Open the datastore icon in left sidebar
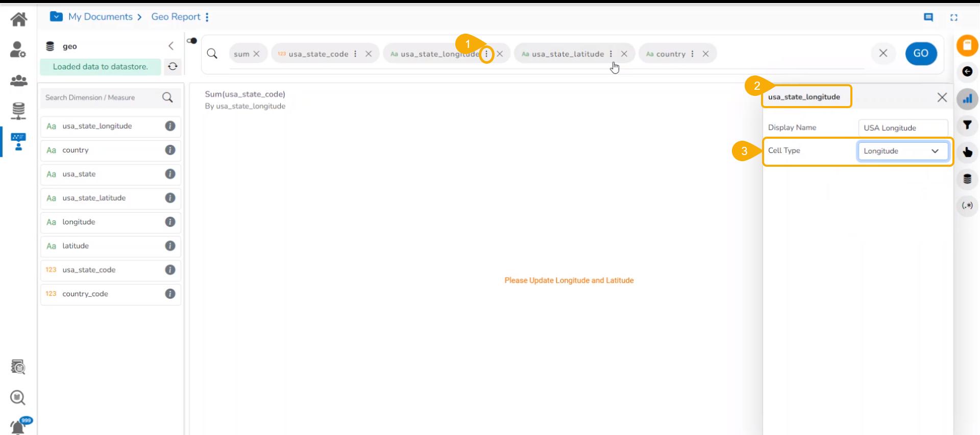The width and height of the screenshot is (980, 435). pyautogui.click(x=18, y=111)
